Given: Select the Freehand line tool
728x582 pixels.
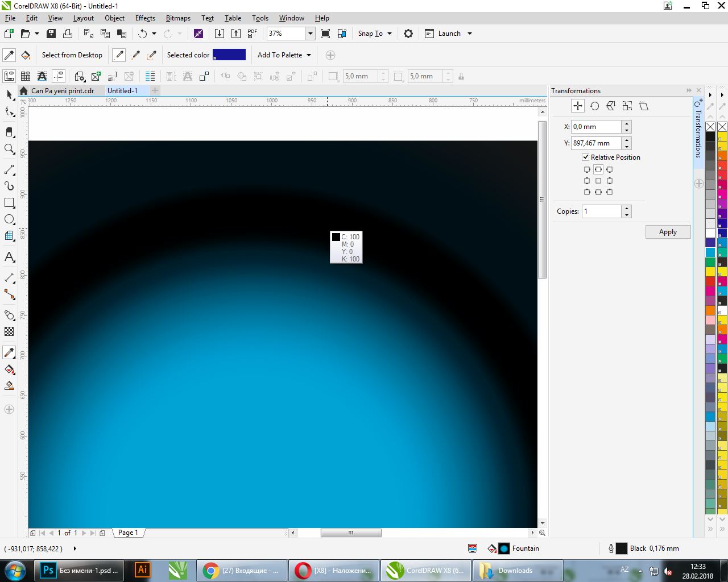Looking at the screenshot, I should point(9,169).
